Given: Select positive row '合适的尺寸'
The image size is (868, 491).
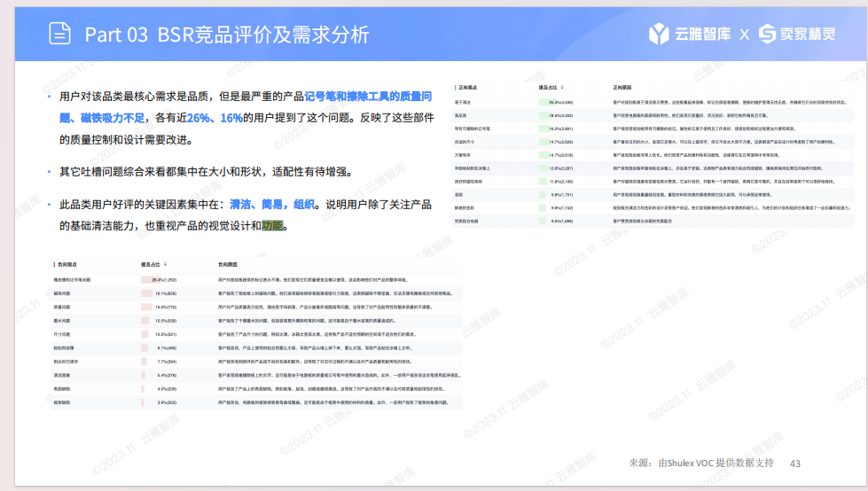Looking at the screenshot, I should pos(653,142).
